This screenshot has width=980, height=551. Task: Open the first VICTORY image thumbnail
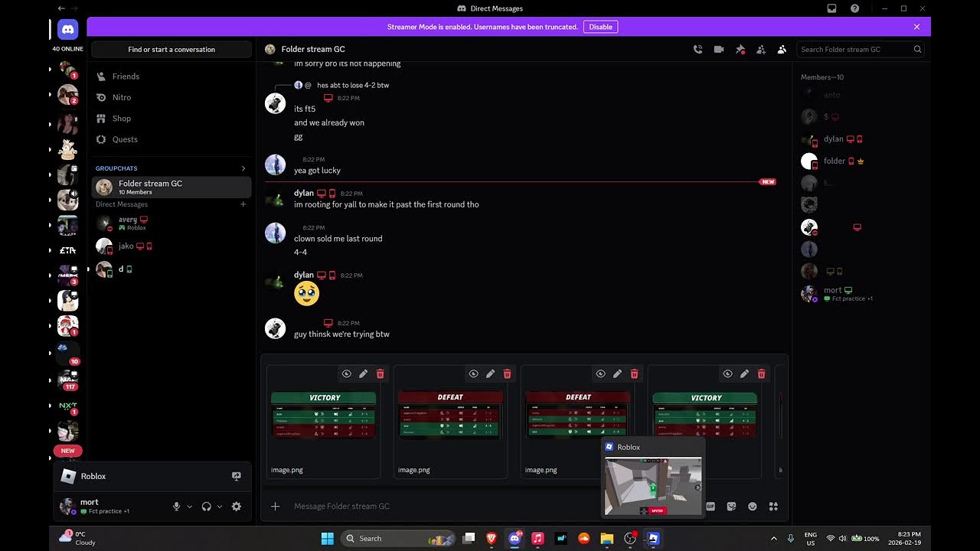pyautogui.click(x=324, y=416)
